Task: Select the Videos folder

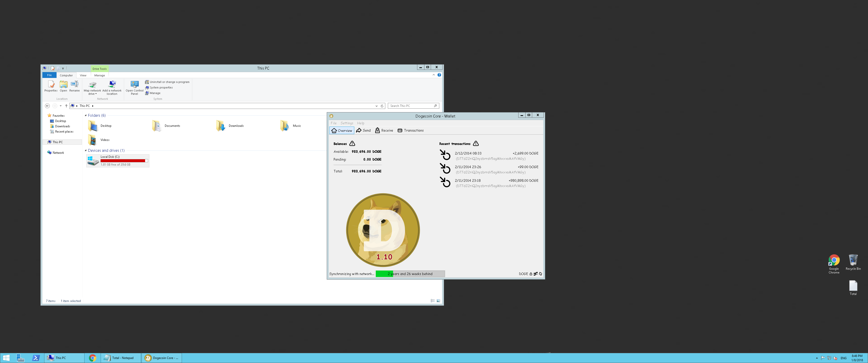Action: (x=99, y=140)
